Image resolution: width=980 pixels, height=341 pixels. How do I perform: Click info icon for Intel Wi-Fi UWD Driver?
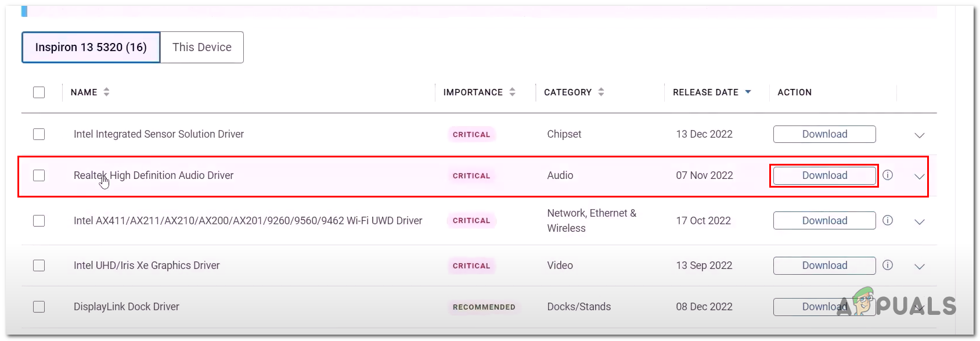click(888, 220)
